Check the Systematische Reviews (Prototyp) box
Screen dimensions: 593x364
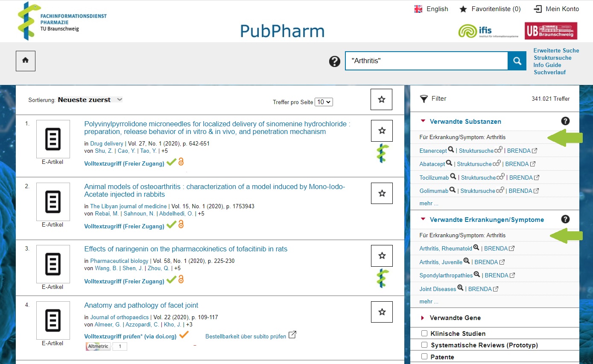coord(424,345)
